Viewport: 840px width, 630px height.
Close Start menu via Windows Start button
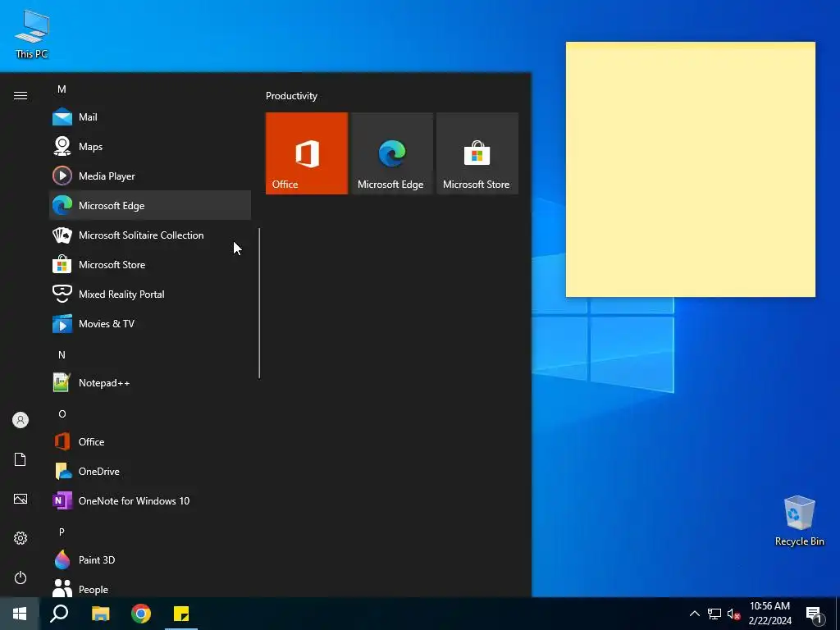click(x=20, y=614)
